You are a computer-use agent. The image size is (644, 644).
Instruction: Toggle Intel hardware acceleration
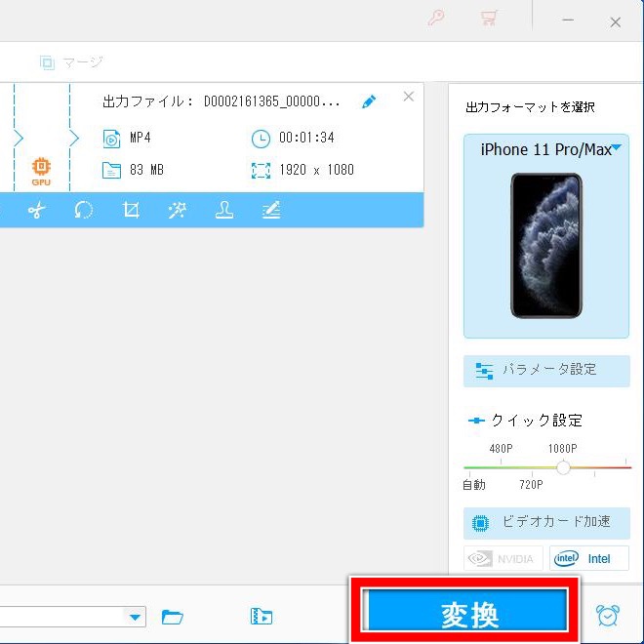pos(589,558)
